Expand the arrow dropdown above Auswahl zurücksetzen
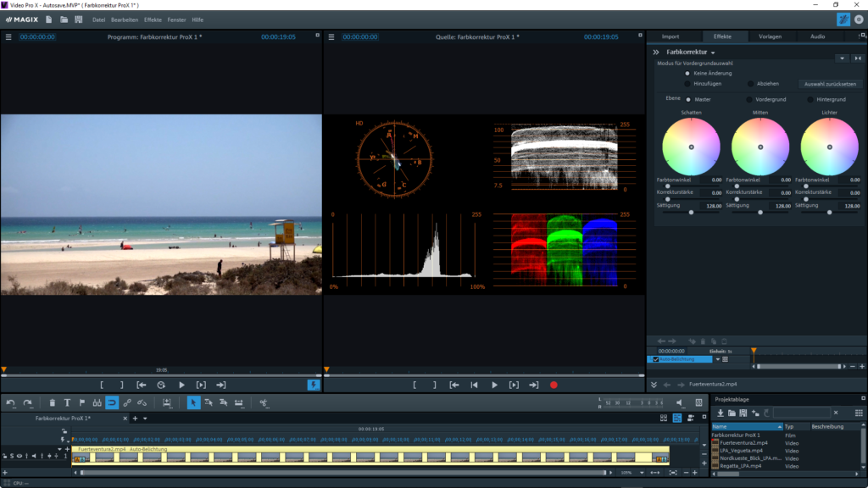Image resolution: width=868 pixels, height=488 pixels. point(842,58)
